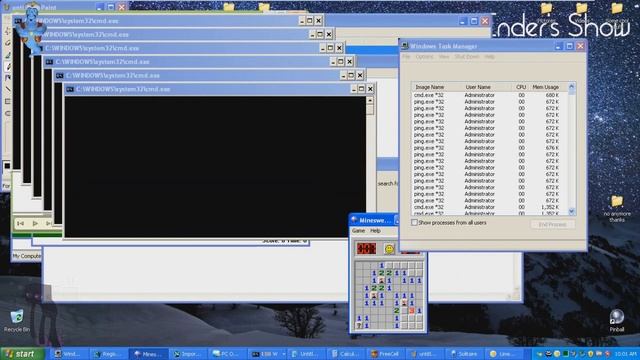The width and height of the screenshot is (640, 360).
Task: Click the Minesweeper mine counter display
Action: 366,248
